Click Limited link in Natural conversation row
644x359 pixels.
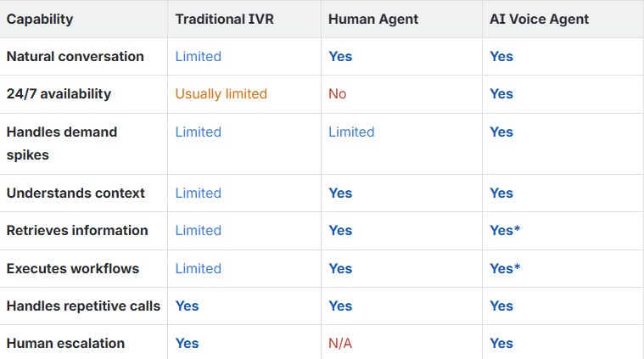(198, 56)
